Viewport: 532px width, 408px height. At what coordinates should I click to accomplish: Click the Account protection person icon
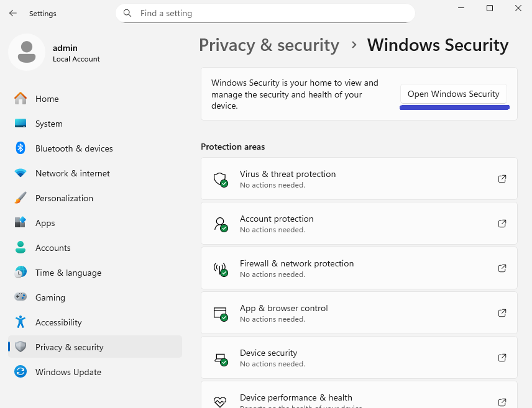coord(220,224)
